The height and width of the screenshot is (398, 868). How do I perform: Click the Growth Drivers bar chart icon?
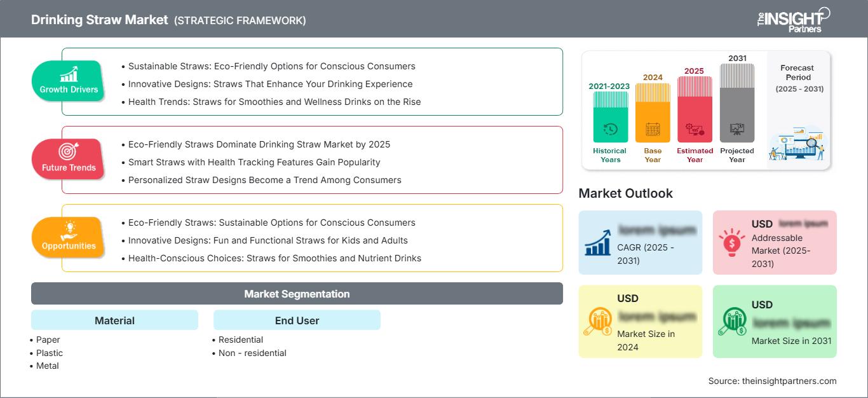click(69, 74)
